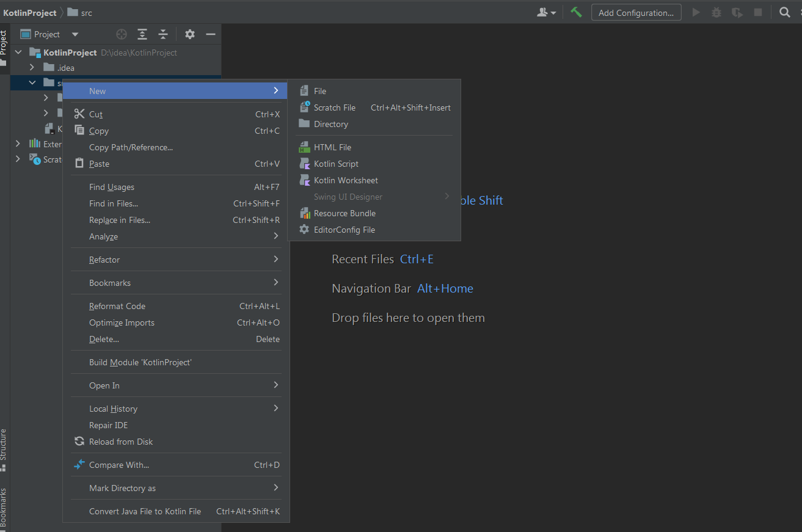The width and height of the screenshot is (802, 532).
Task: Select Replace in Files... menu entry
Action: coord(176,220)
